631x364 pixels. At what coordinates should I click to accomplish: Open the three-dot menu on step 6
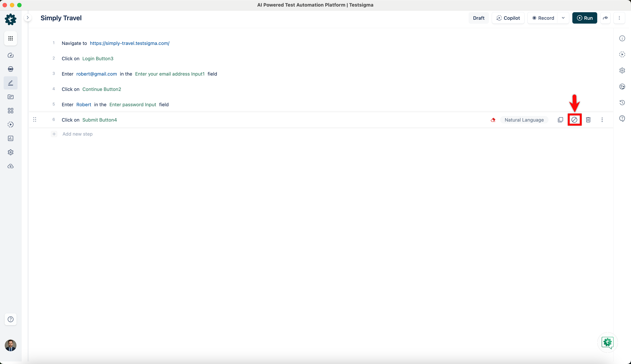(602, 120)
